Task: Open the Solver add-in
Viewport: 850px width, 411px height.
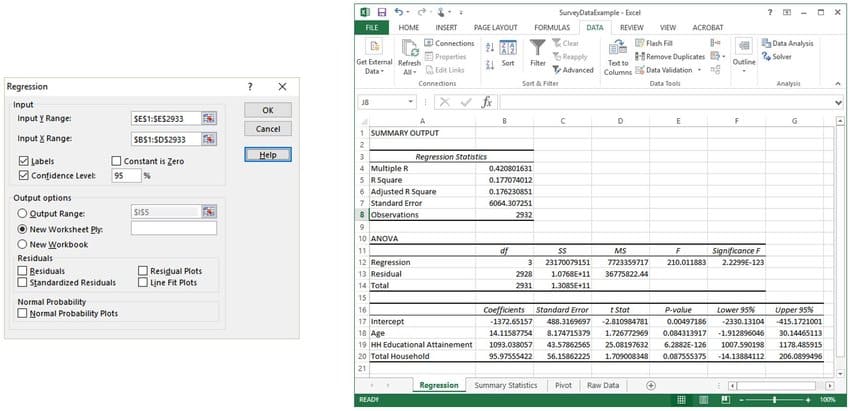Action: tap(776, 56)
